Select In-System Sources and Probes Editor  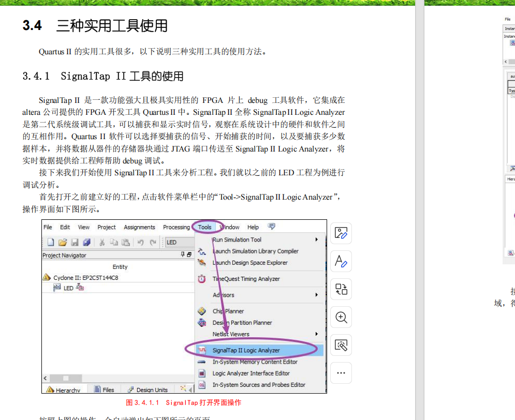coord(259,384)
